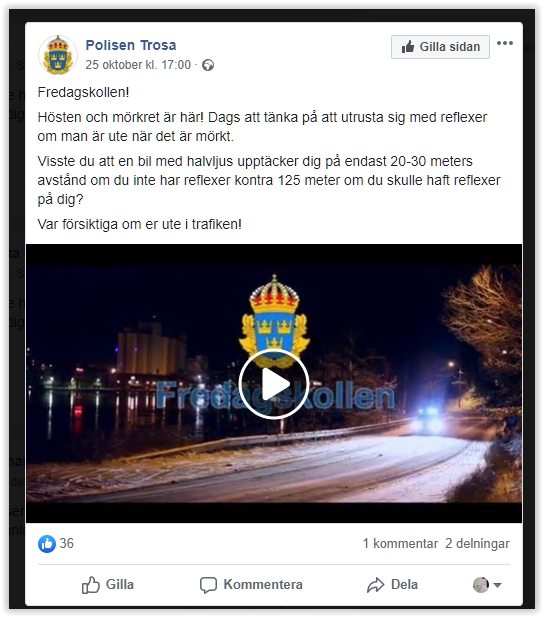Open the Polisen Trosa page link
The height and width of the screenshot is (617, 543).
pos(131,45)
